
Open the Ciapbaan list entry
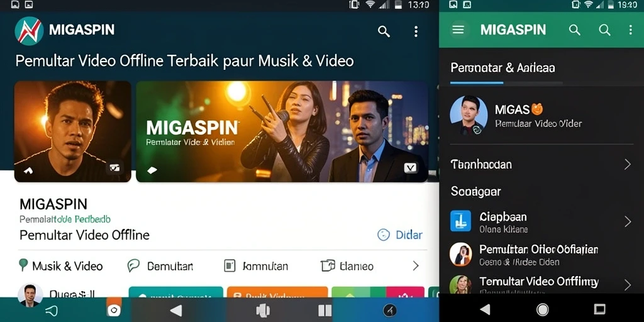click(x=541, y=222)
